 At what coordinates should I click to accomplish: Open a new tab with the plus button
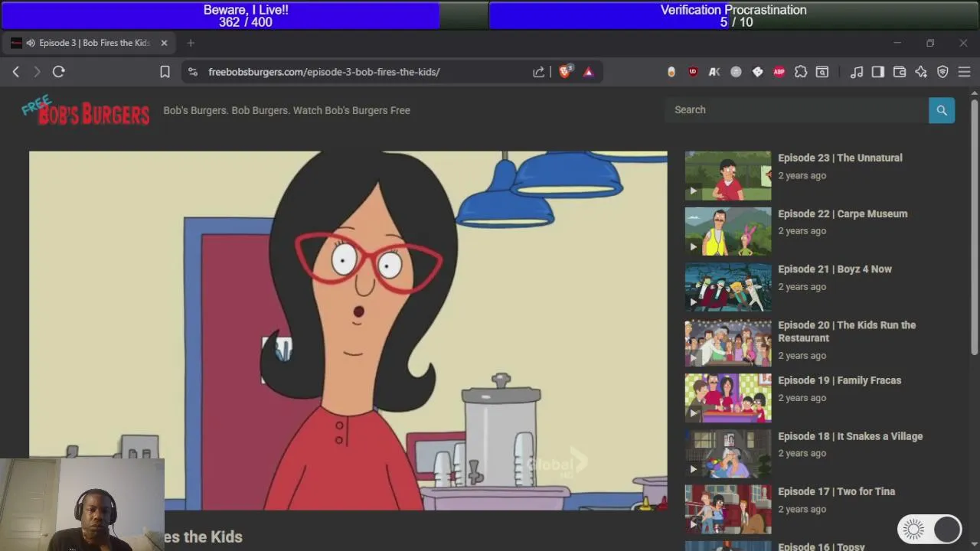[x=191, y=43]
